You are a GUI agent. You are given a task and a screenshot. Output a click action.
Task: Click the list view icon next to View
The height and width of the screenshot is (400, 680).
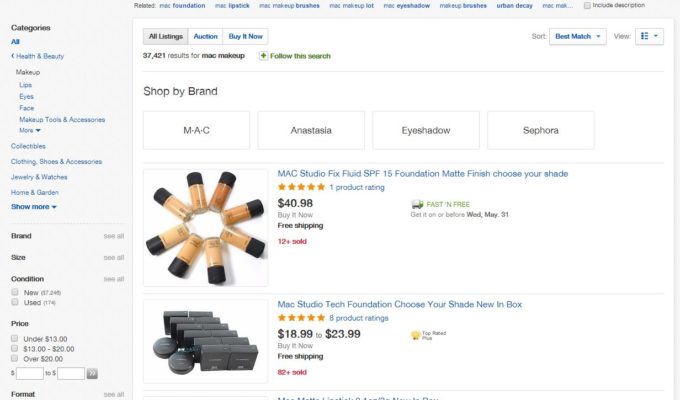[645, 36]
